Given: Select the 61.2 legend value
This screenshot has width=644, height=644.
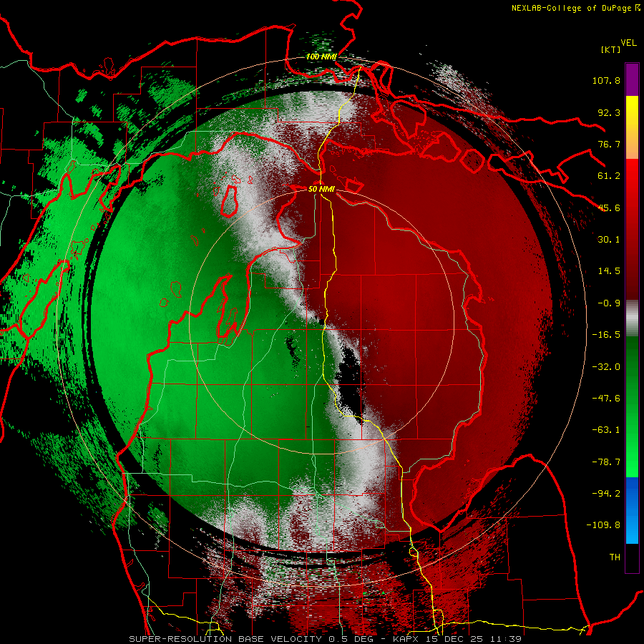Looking at the screenshot, I should tap(609, 176).
